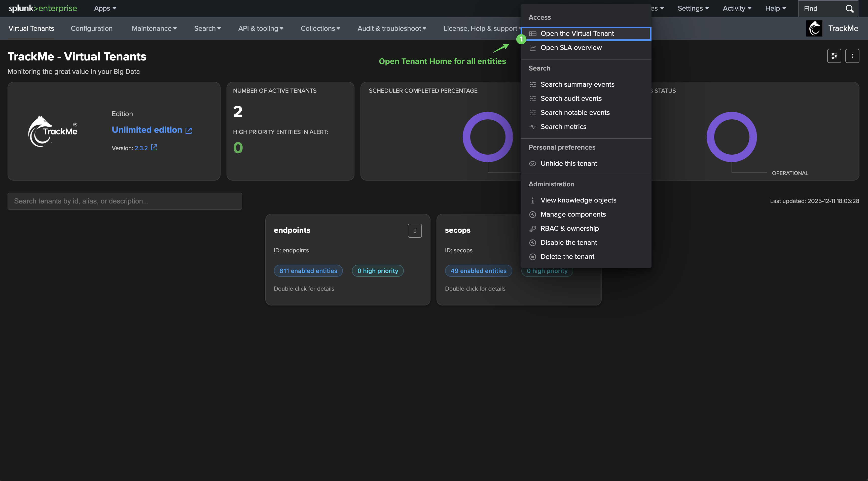Click the Search tenants input field
The height and width of the screenshot is (481, 868).
(125, 201)
